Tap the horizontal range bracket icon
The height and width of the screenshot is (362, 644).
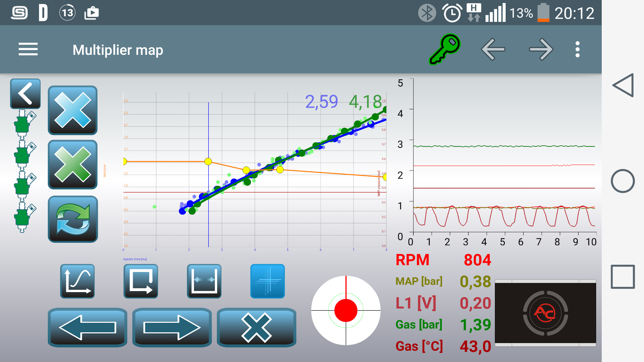204,281
